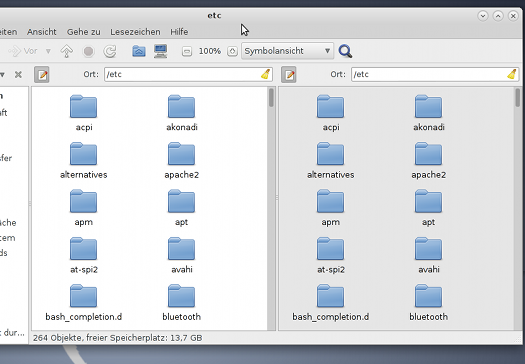Screen dimensions: 525x364
Task: Open the Ansicht menu
Action: point(42,32)
